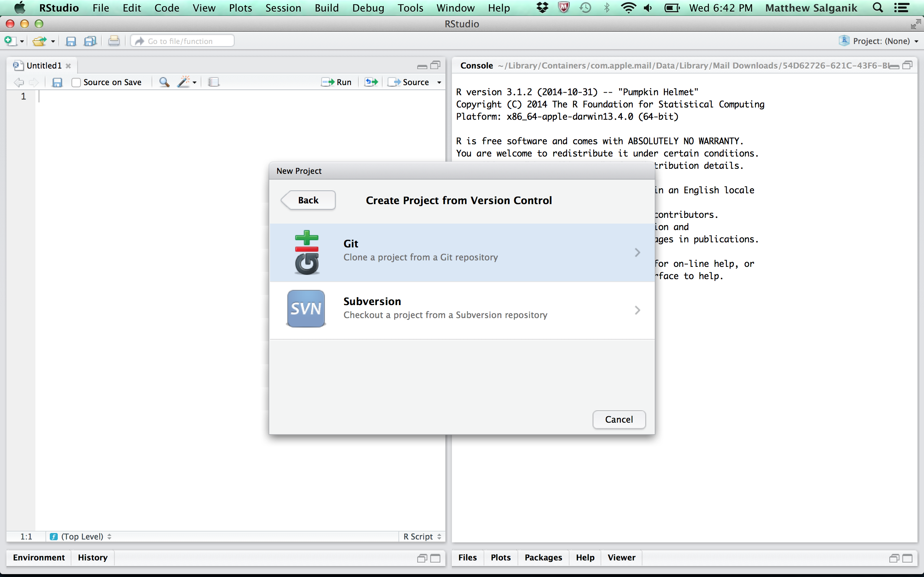Click the find/replace magnifier icon
Viewport: 924px width, 577px height.
pyautogui.click(x=164, y=82)
